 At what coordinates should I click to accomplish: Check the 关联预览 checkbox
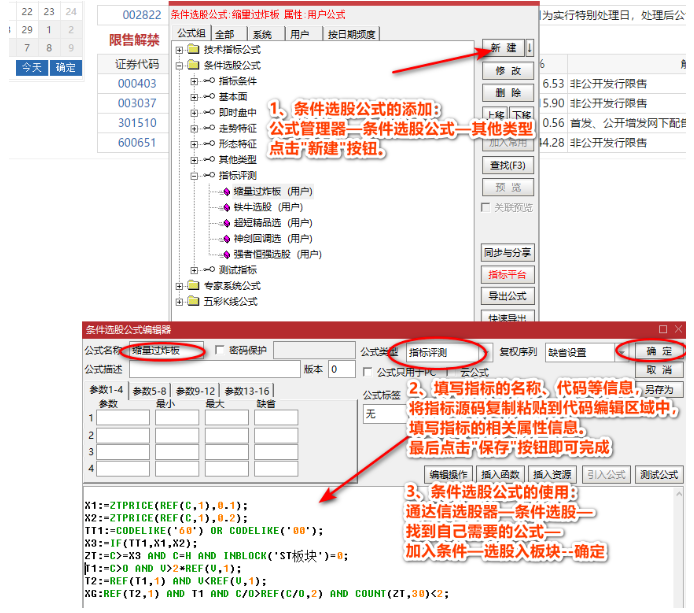[x=486, y=208]
